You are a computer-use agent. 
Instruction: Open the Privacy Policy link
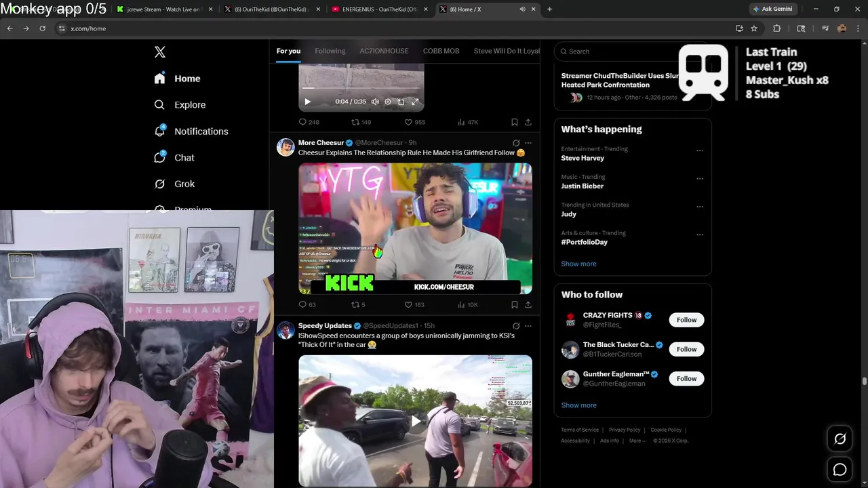[625, 430]
